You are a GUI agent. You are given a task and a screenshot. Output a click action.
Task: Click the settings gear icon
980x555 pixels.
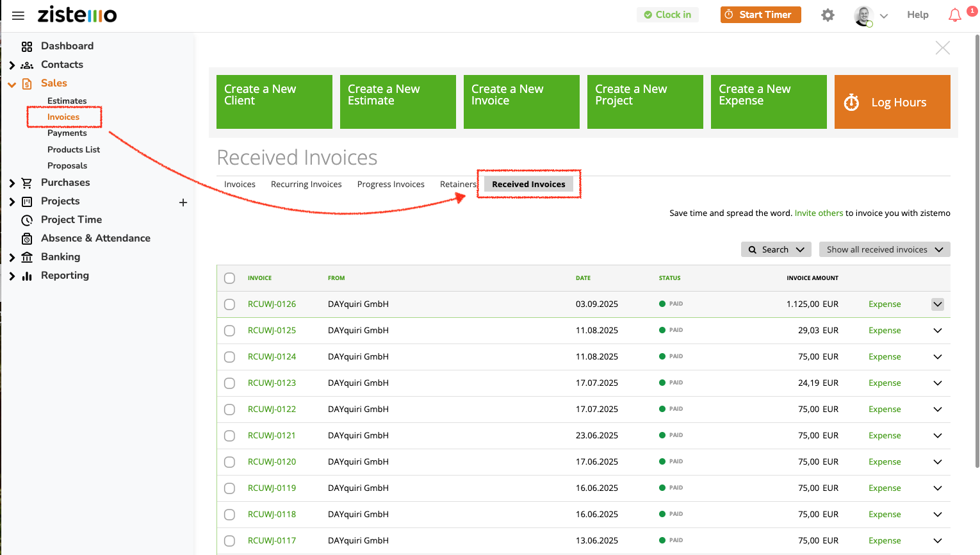828,15
